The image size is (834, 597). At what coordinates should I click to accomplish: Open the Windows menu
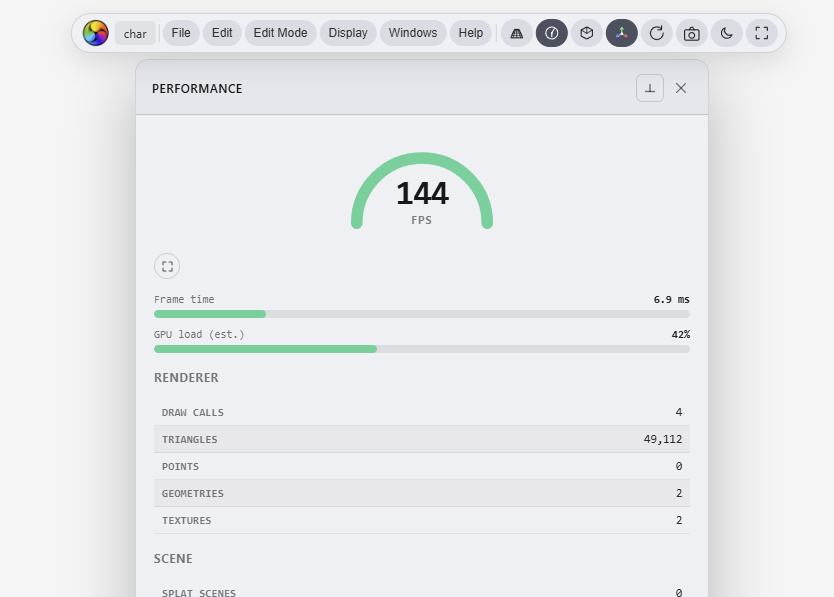(x=413, y=33)
